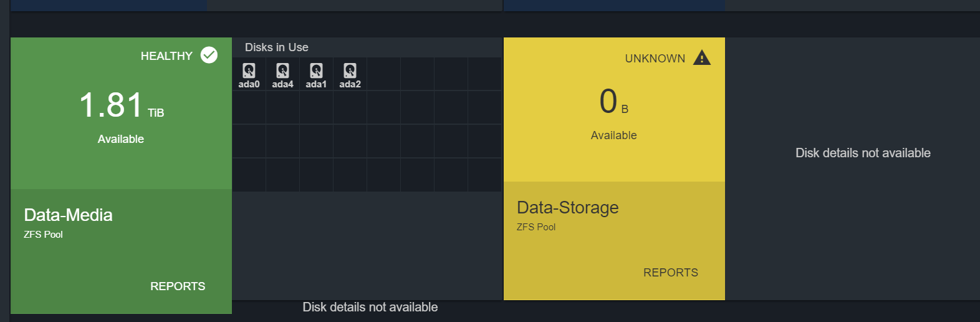Click ZFS Pool text under Data-Storage
This screenshot has height=322, width=980.
[x=536, y=227]
